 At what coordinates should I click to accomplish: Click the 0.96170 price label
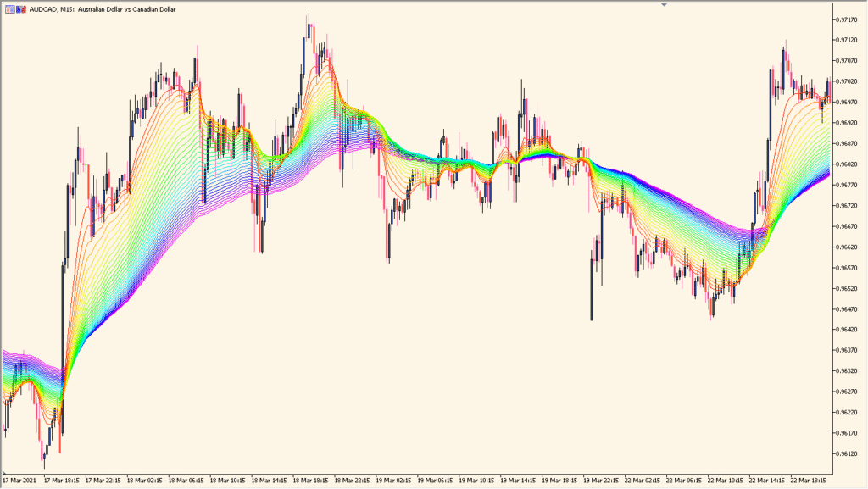pos(846,434)
